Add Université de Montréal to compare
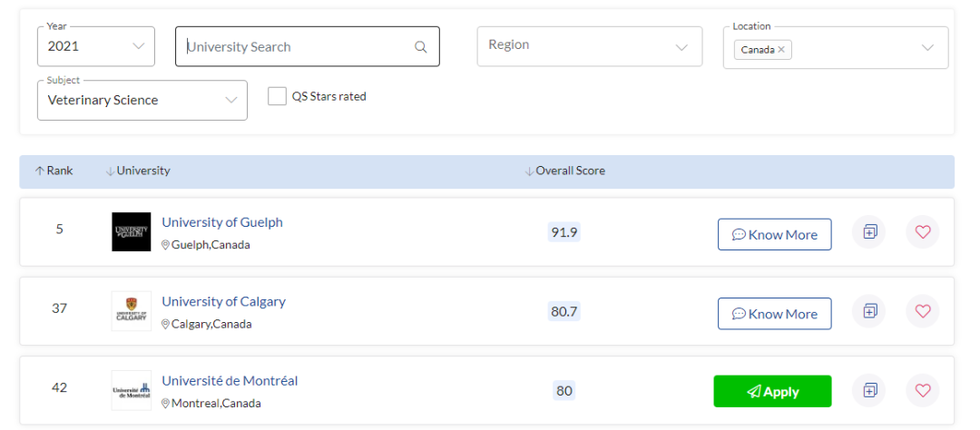980x430 pixels. point(868,390)
